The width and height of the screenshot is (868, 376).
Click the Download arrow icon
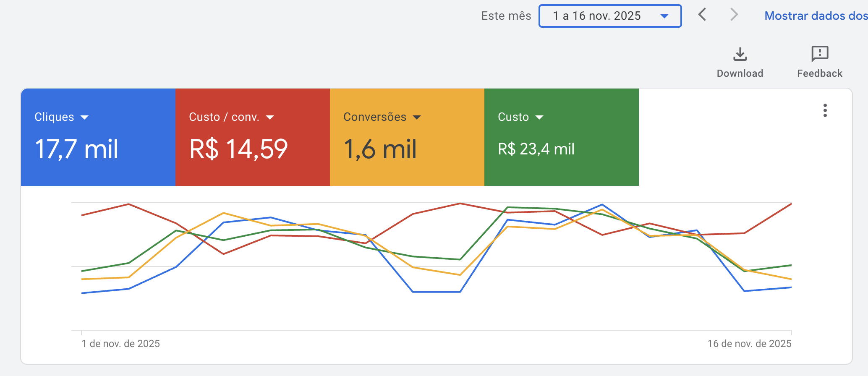740,54
